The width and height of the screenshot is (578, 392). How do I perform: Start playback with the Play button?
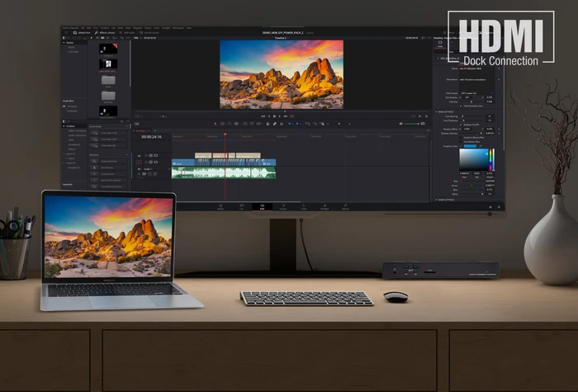279,116
